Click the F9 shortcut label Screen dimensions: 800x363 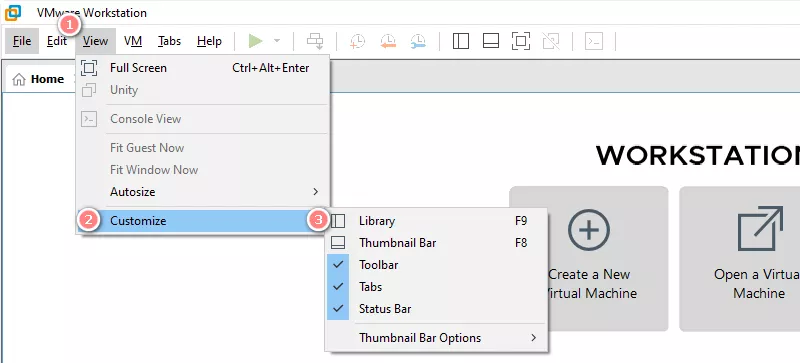(x=521, y=221)
